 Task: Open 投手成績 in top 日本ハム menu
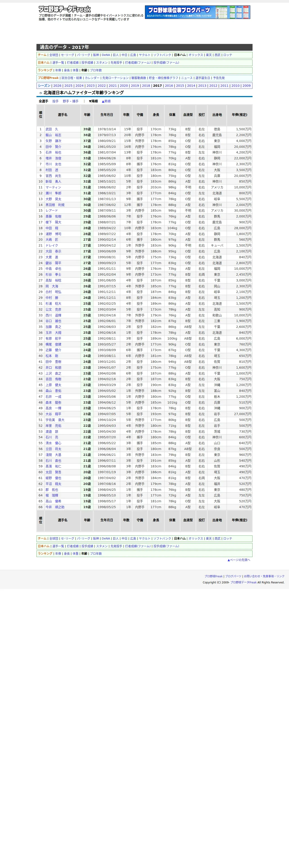point(87,63)
